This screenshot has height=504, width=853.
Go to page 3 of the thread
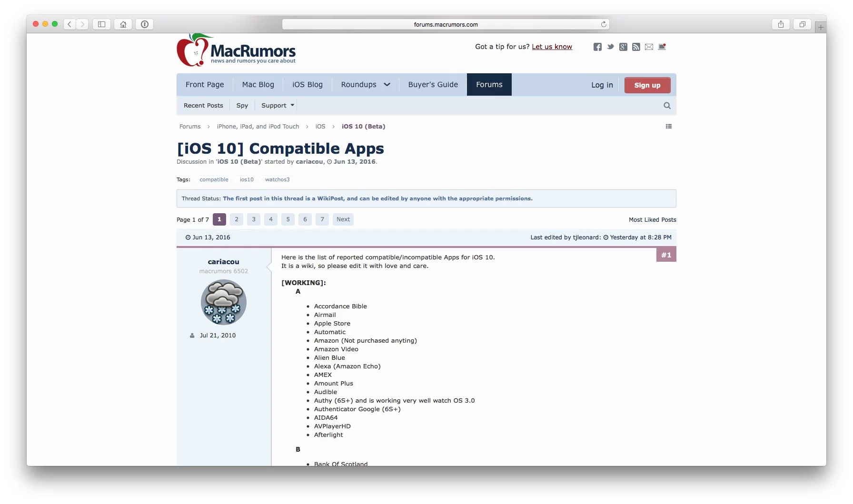[x=254, y=219]
